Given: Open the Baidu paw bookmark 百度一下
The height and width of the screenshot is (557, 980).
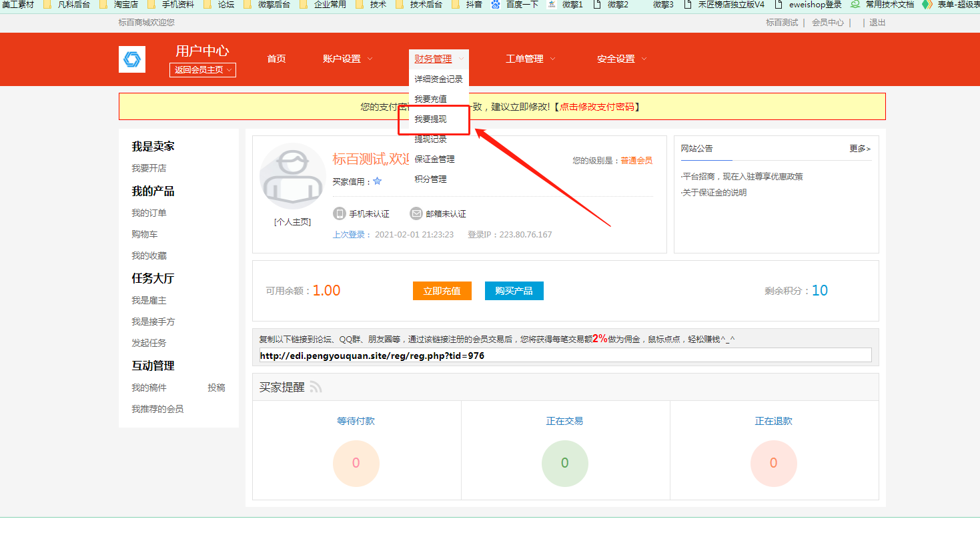Looking at the screenshot, I should (x=514, y=5).
